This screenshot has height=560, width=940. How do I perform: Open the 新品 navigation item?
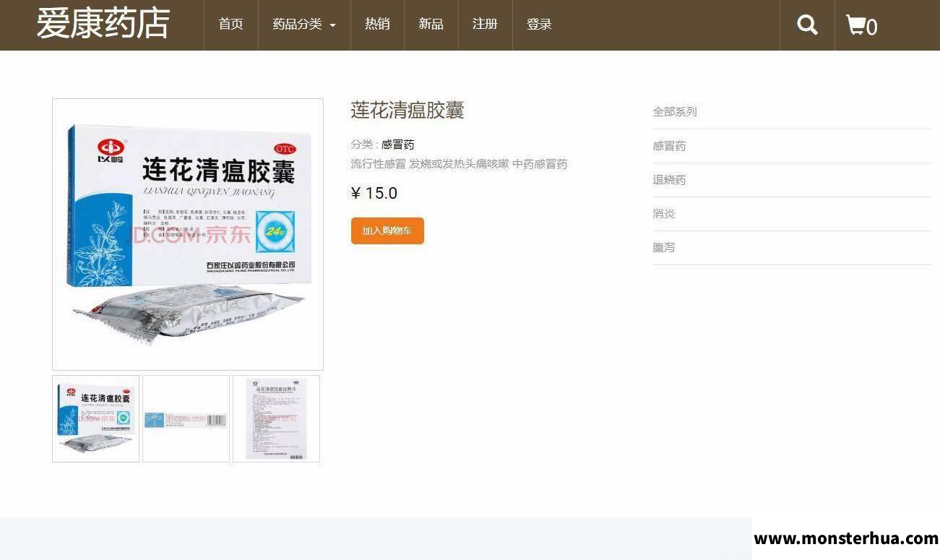point(431,25)
